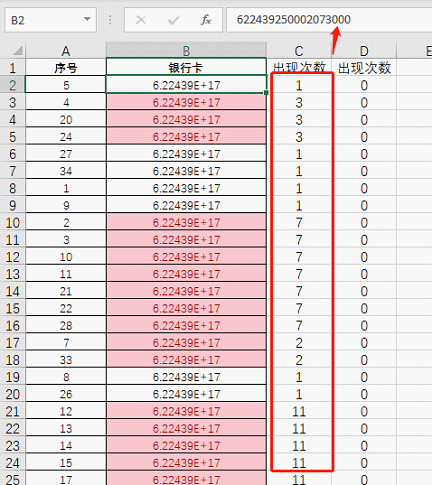Click the Cancel (X) formula bar icon
This screenshot has width=432, height=485.
(141, 20)
